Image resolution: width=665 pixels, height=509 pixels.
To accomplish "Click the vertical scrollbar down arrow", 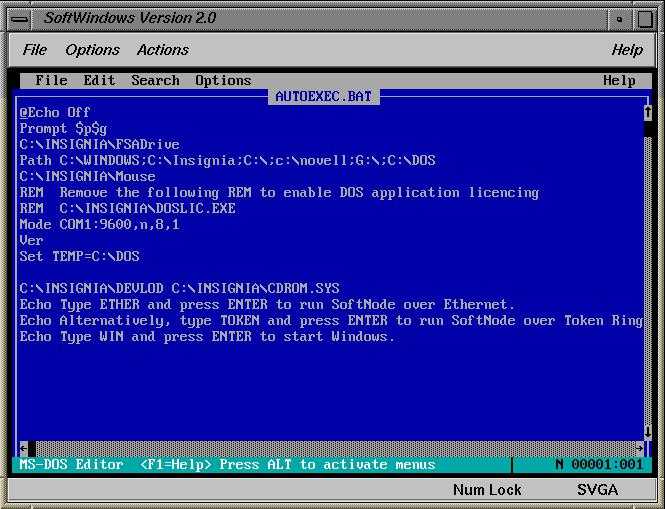I will pyautogui.click(x=648, y=432).
